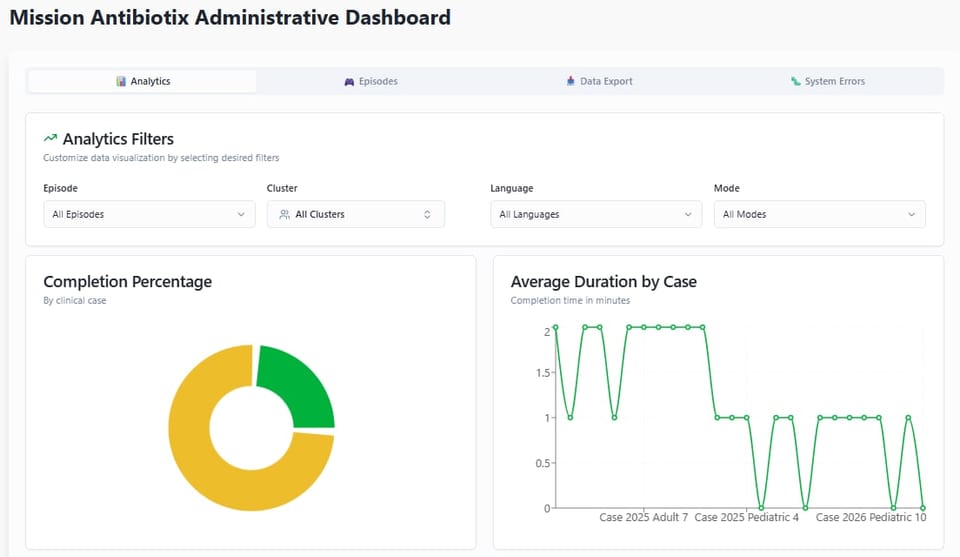Click the 'Case 2025 Adult 7' axis label
The image size is (960, 557).
tap(643, 518)
